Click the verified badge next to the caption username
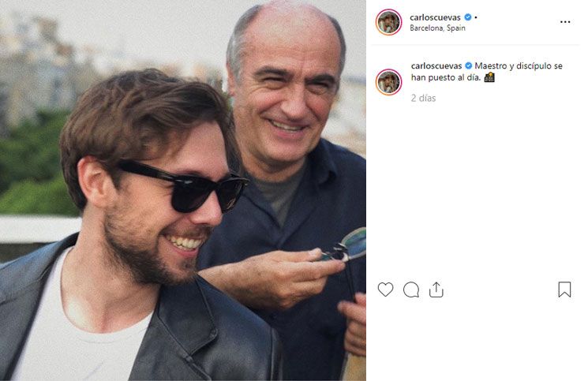 [469, 65]
